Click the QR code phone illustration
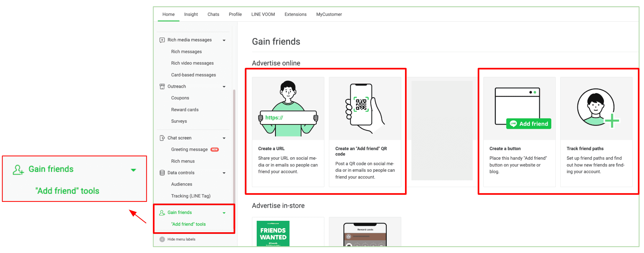The width and height of the screenshot is (644, 253). click(365, 108)
